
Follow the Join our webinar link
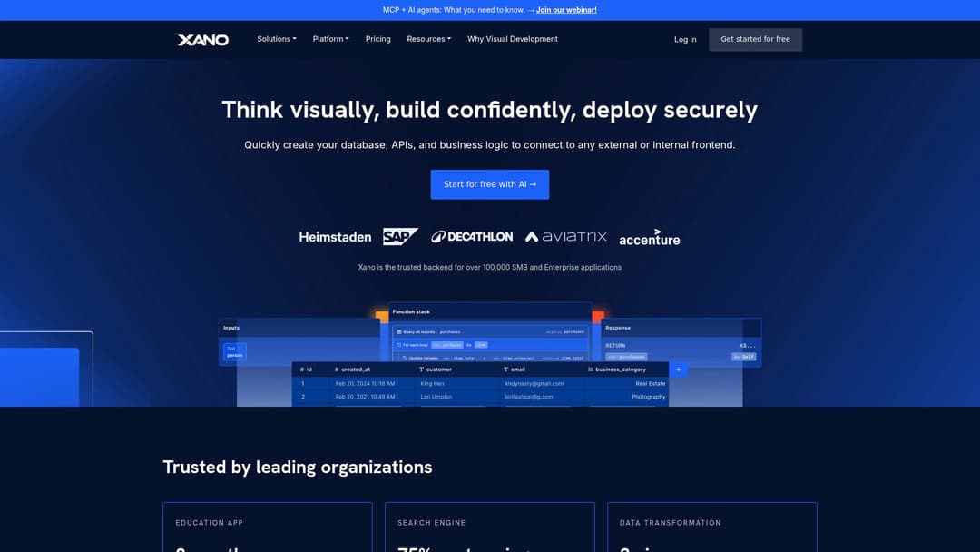tap(566, 10)
